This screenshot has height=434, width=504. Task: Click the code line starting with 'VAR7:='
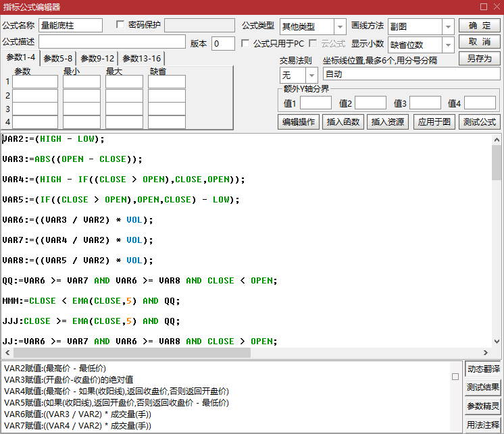pyautogui.click(x=78, y=240)
